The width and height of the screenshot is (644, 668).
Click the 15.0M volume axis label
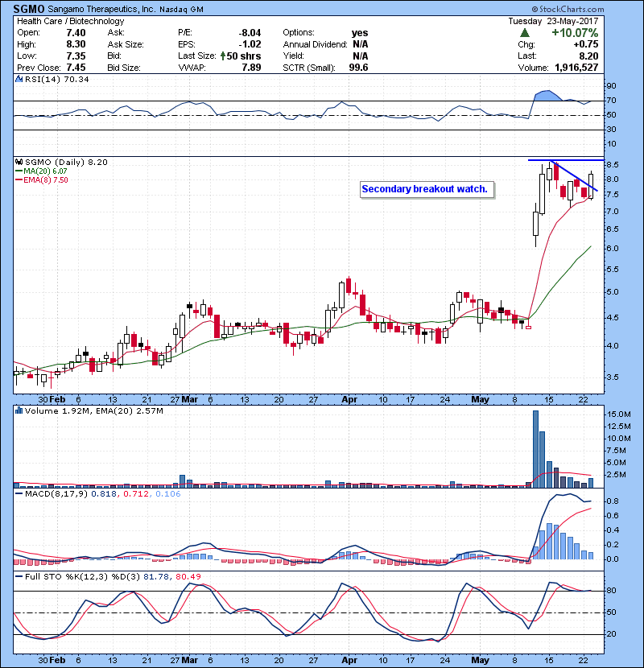pyautogui.click(x=619, y=414)
